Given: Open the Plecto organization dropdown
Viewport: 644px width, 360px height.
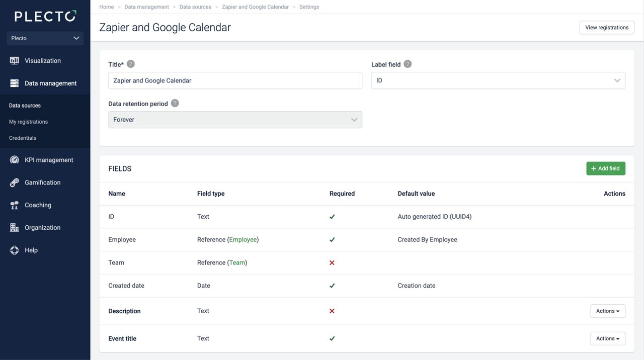Looking at the screenshot, I should [45, 38].
